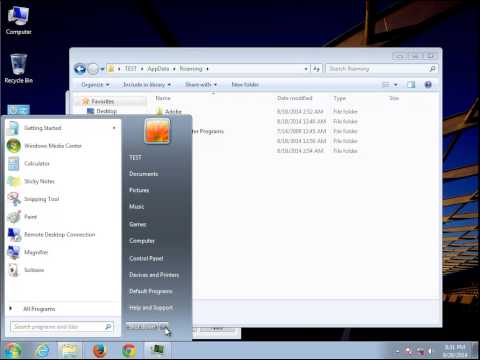Sort by Type column header
Viewport: 480px width, 360px height.
click(x=340, y=98)
